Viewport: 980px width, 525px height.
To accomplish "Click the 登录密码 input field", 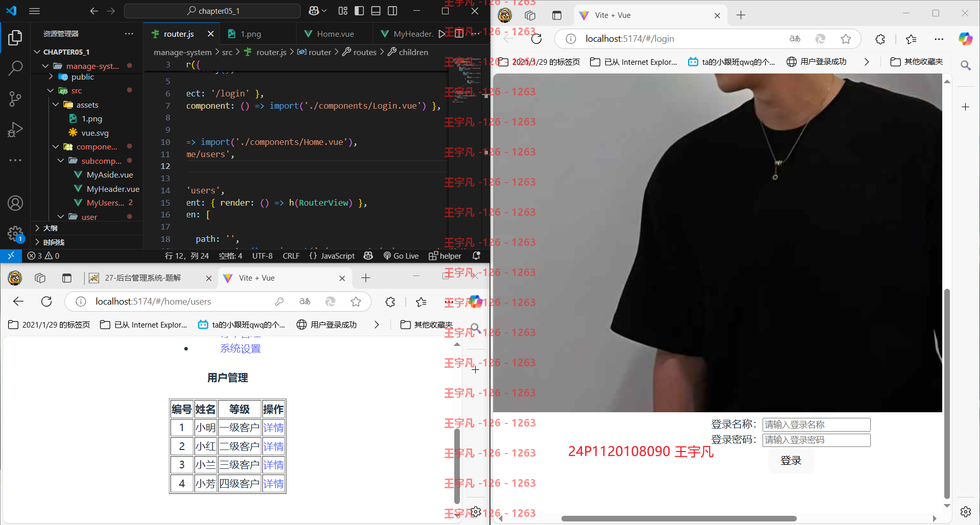I will pyautogui.click(x=816, y=440).
